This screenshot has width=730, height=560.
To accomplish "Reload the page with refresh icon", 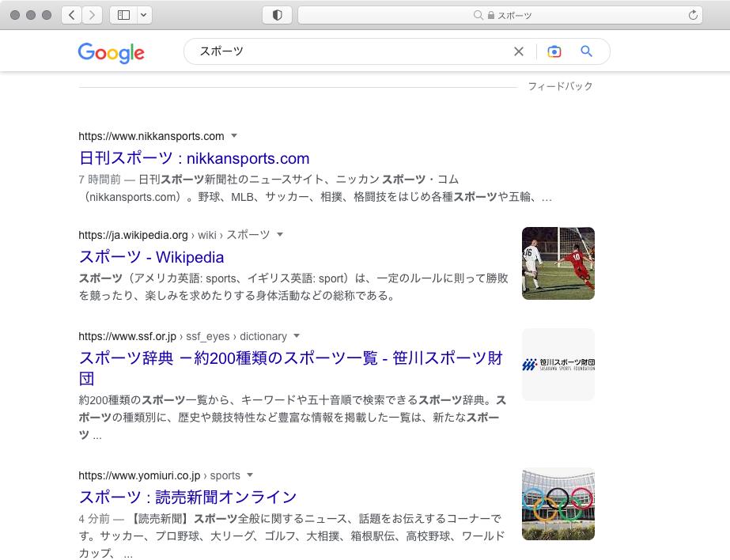I will (x=693, y=15).
